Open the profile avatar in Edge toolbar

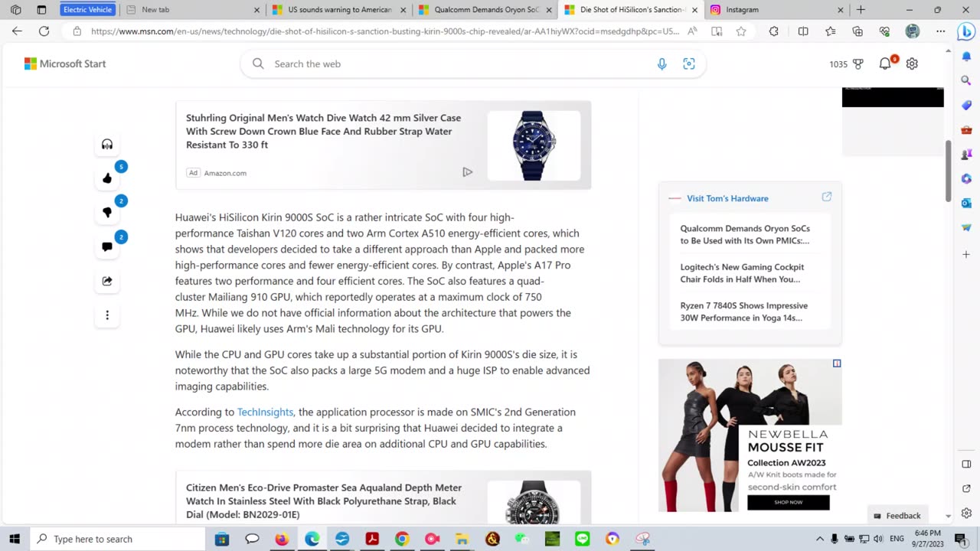pos(912,31)
